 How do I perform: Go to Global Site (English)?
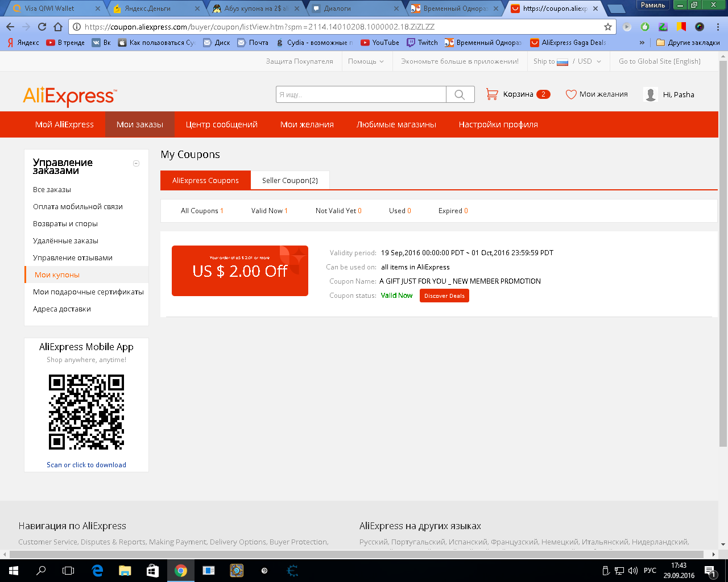[660, 61]
